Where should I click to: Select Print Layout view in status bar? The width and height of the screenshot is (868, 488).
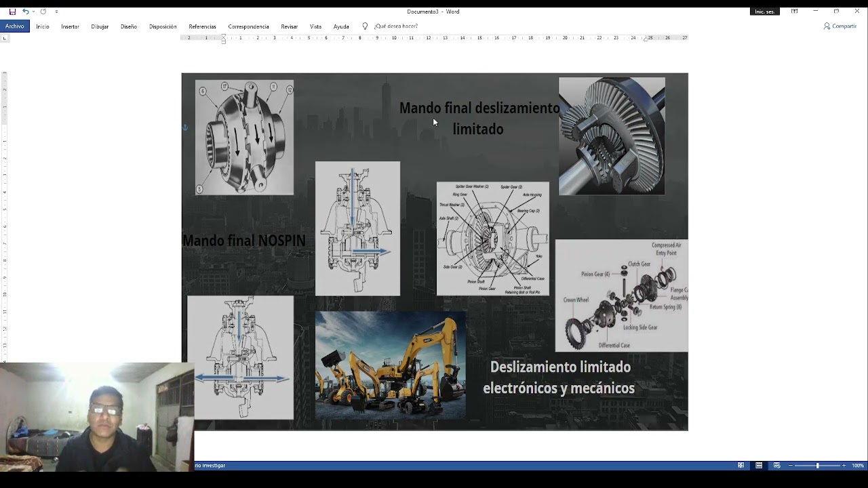tap(759, 466)
